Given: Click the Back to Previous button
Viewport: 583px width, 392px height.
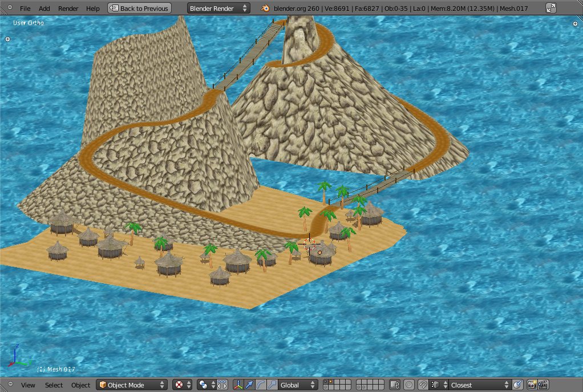Looking at the screenshot, I should click(139, 9).
